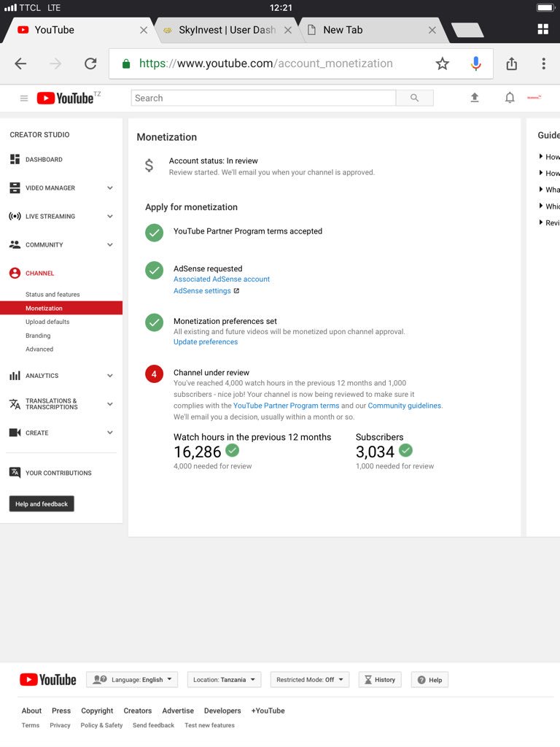The image size is (560, 747).
Task: Click the footer YouTube logo
Action: pyautogui.click(x=47, y=679)
